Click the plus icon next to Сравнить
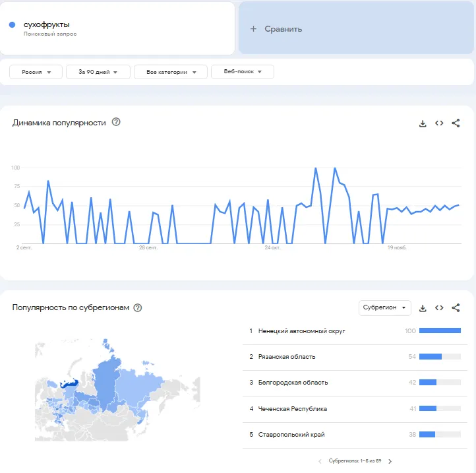476x473 pixels. [253, 29]
